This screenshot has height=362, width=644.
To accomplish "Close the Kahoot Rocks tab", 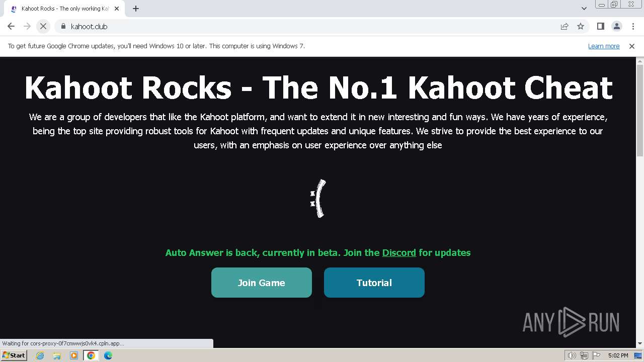I will pos(117,9).
